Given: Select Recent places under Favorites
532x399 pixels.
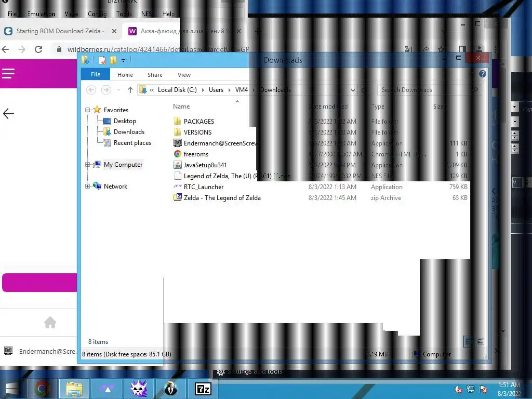Looking at the screenshot, I should click(x=132, y=143).
